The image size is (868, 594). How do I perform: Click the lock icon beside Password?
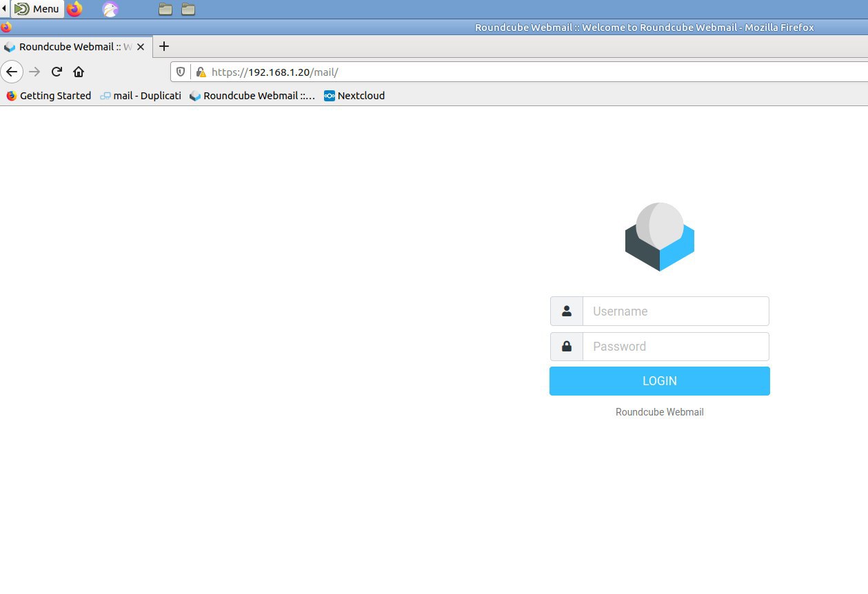(567, 347)
